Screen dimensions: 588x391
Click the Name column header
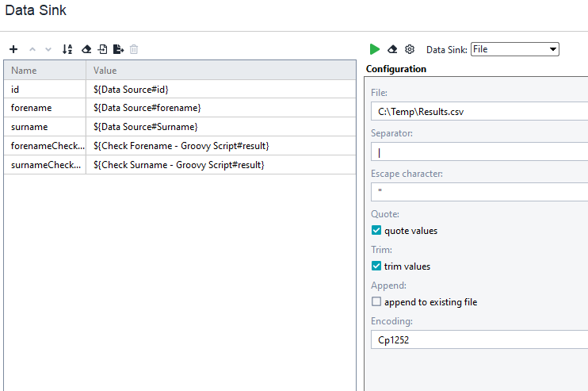point(44,71)
